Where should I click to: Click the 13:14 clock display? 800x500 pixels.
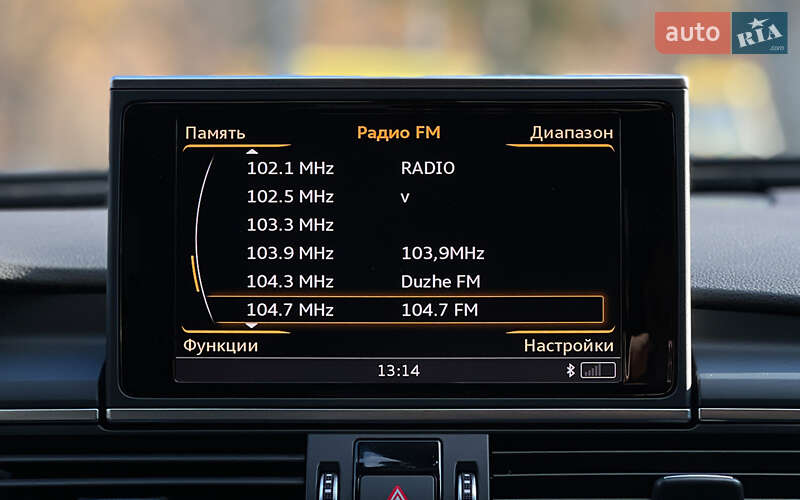[398, 371]
